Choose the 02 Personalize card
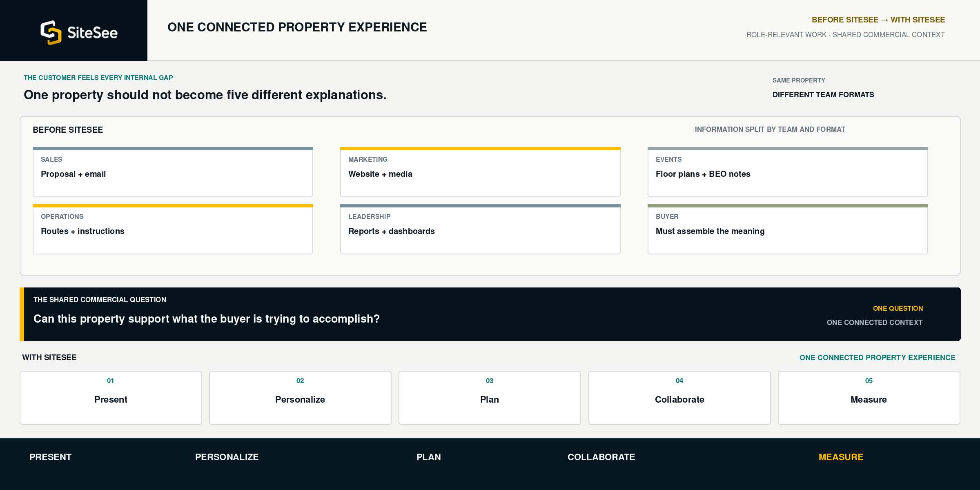Screen dimensions: 980x490 300,398
